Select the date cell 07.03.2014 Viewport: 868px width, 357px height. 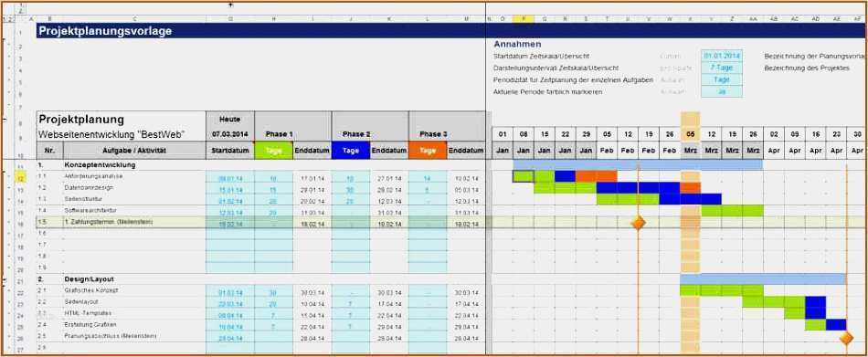coord(229,134)
